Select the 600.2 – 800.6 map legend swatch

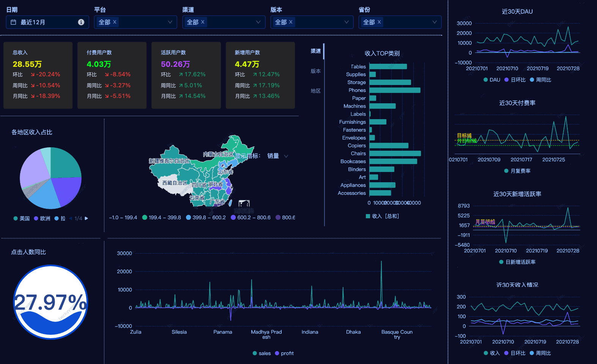233,217
